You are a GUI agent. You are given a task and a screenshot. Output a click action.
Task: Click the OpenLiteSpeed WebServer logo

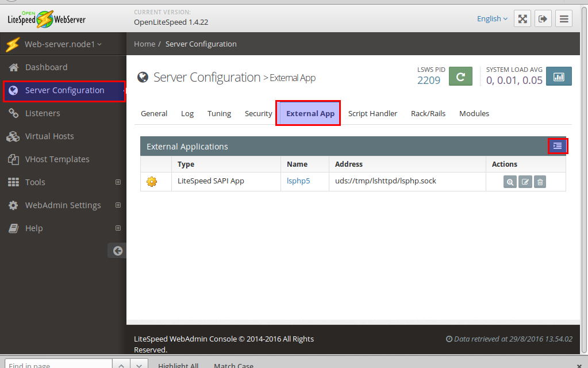click(x=46, y=19)
